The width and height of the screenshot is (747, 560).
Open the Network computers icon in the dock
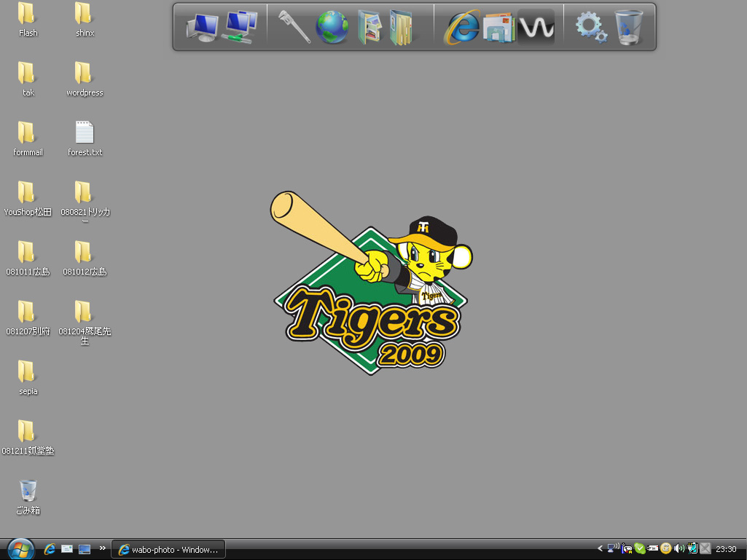pyautogui.click(x=240, y=27)
